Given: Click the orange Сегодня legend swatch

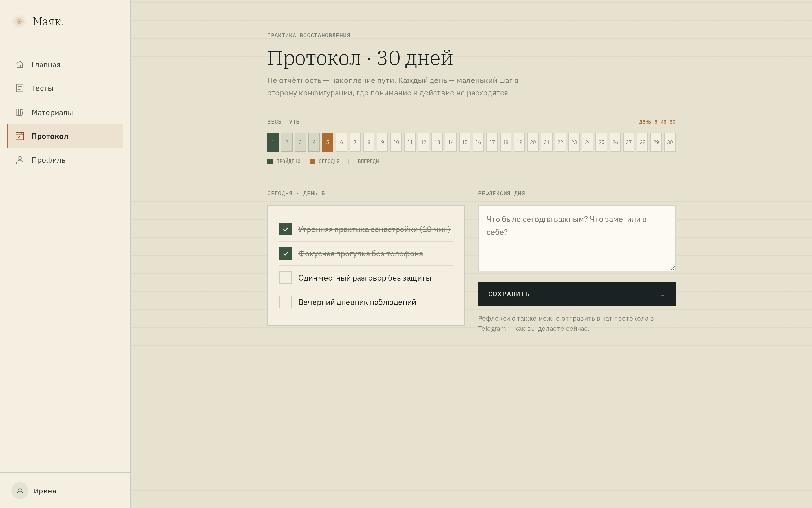Looking at the screenshot, I should 312,161.
